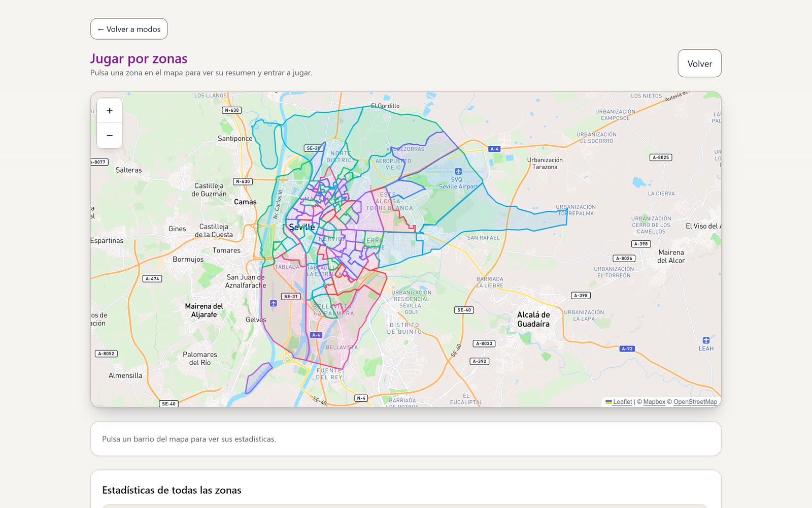The width and height of the screenshot is (812, 508).
Task: Click the zoom out minus button
Action: click(109, 136)
